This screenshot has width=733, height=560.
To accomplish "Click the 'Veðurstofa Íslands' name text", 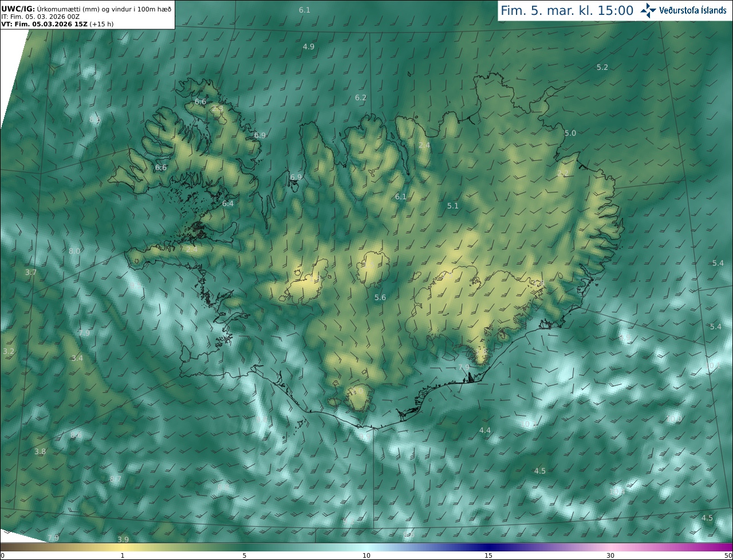I will point(693,10).
